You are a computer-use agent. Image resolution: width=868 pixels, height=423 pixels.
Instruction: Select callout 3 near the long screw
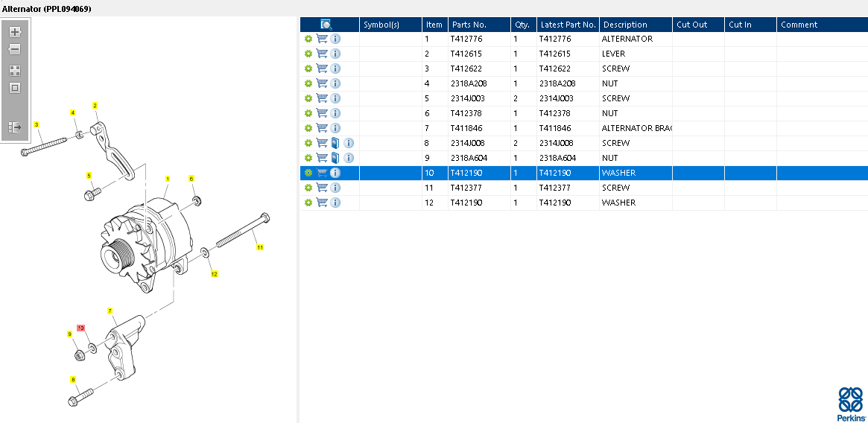[37, 124]
